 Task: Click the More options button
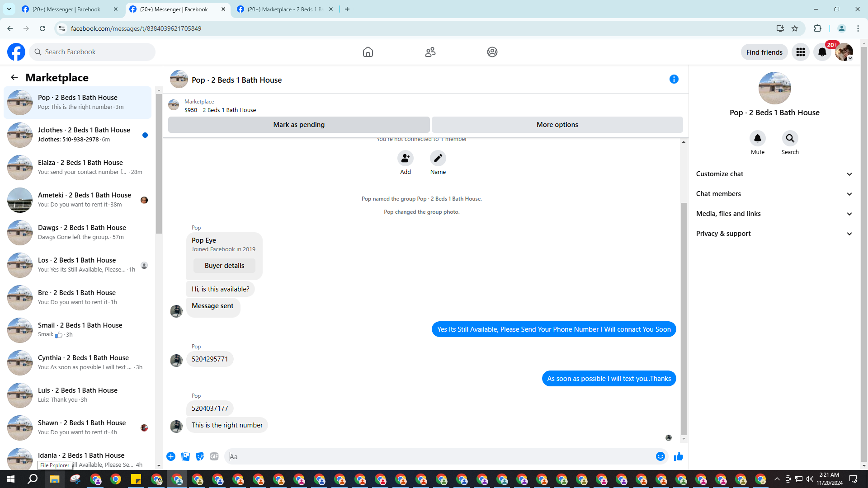coord(557,125)
